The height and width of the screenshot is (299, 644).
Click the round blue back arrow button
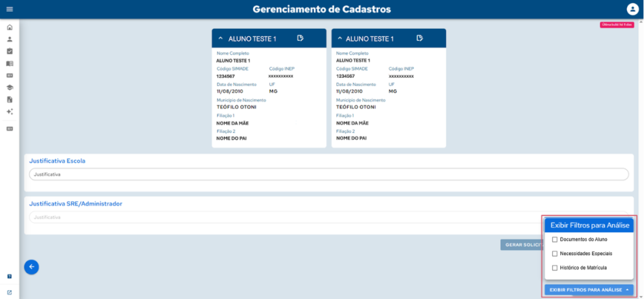pyautogui.click(x=31, y=267)
